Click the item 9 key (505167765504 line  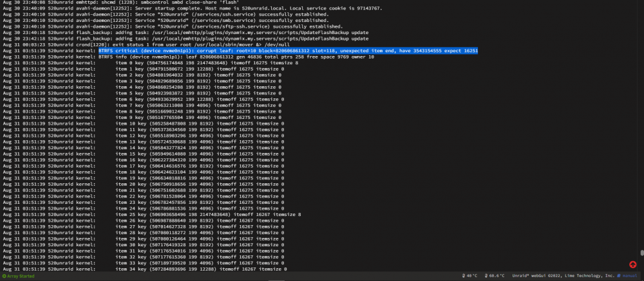(x=142, y=117)
